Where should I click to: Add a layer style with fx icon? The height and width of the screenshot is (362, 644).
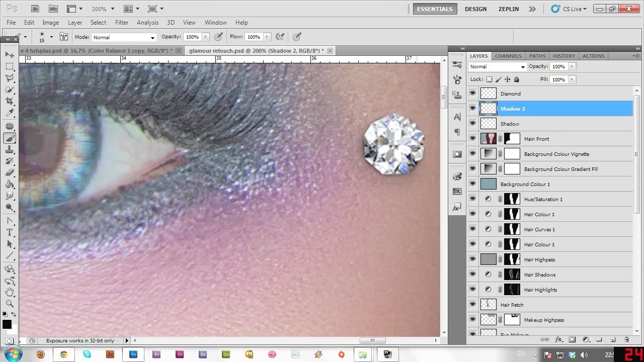click(x=558, y=340)
